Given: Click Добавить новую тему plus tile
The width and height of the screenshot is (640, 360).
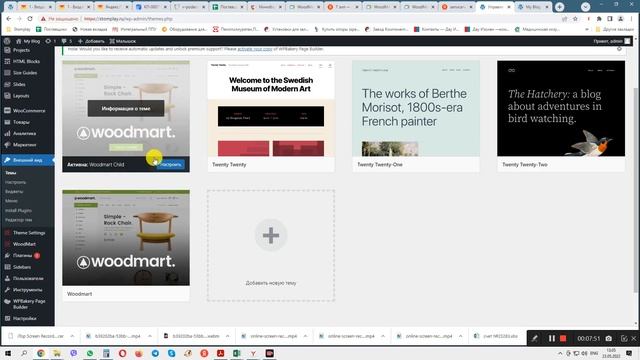Looking at the screenshot, I should pos(271,245).
